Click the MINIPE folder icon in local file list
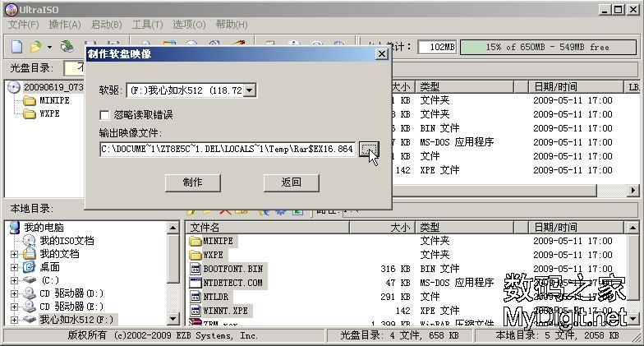The height and width of the screenshot is (346, 644). tap(195, 242)
